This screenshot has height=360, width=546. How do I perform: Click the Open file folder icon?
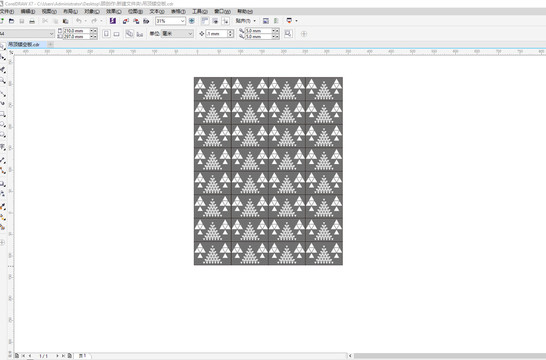click(x=11, y=21)
